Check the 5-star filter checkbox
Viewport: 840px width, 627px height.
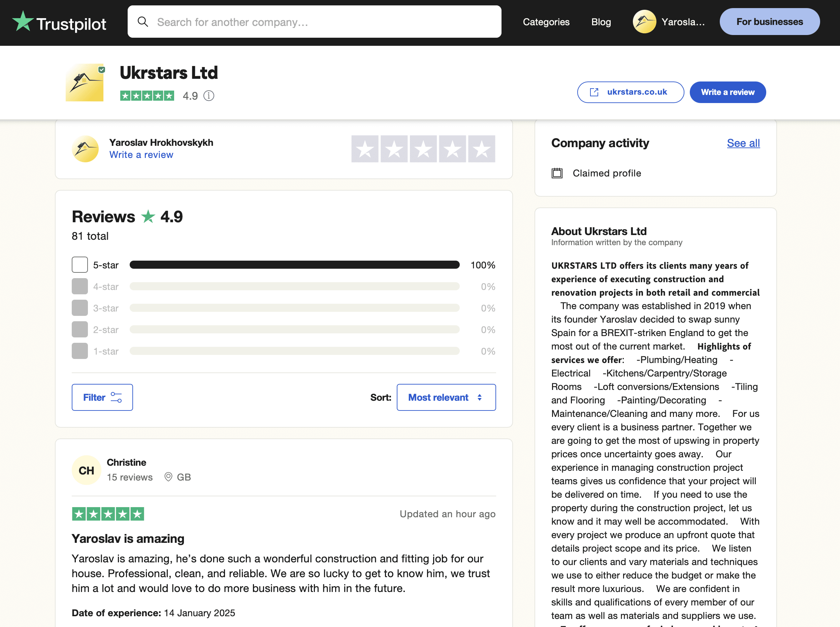(80, 265)
